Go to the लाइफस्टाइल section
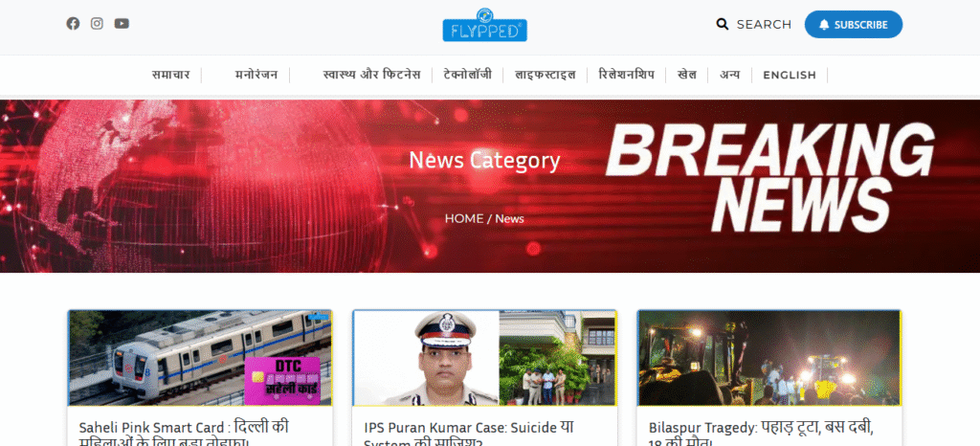 coord(546,75)
